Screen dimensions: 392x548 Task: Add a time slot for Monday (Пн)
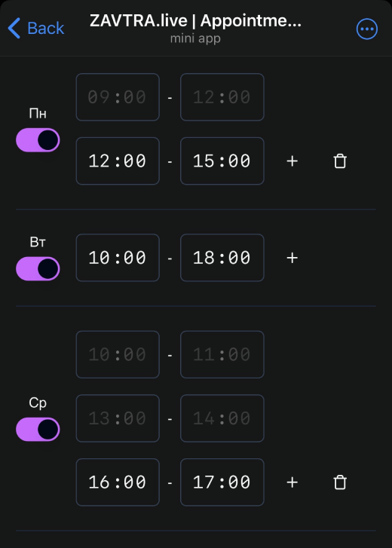[x=292, y=161]
